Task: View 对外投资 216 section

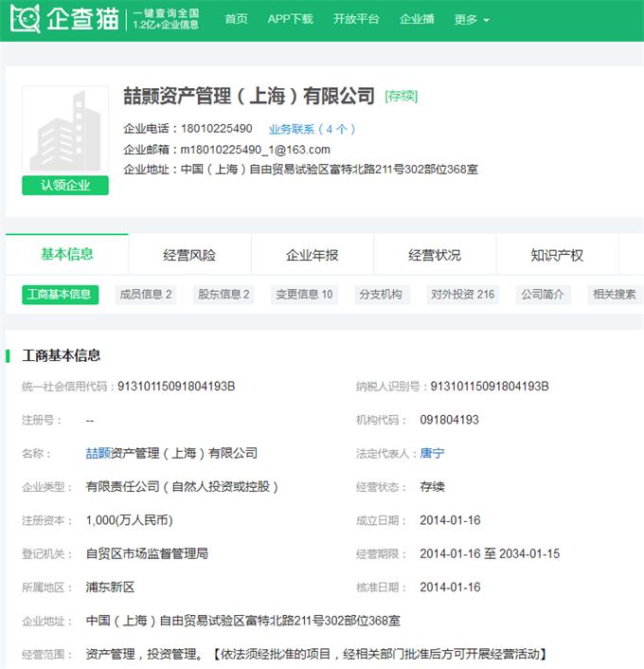Action: [463, 295]
